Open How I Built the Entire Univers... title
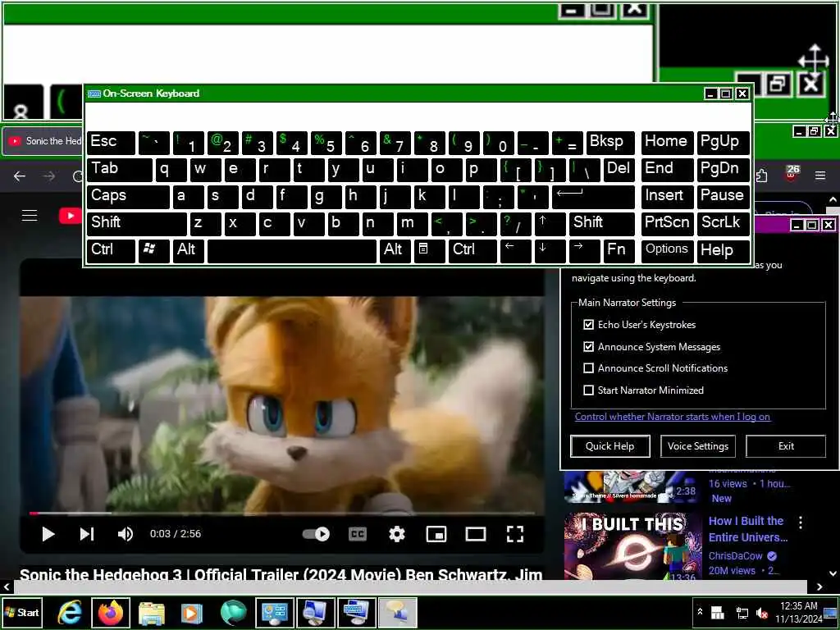This screenshot has height=630, width=840. 748,529
